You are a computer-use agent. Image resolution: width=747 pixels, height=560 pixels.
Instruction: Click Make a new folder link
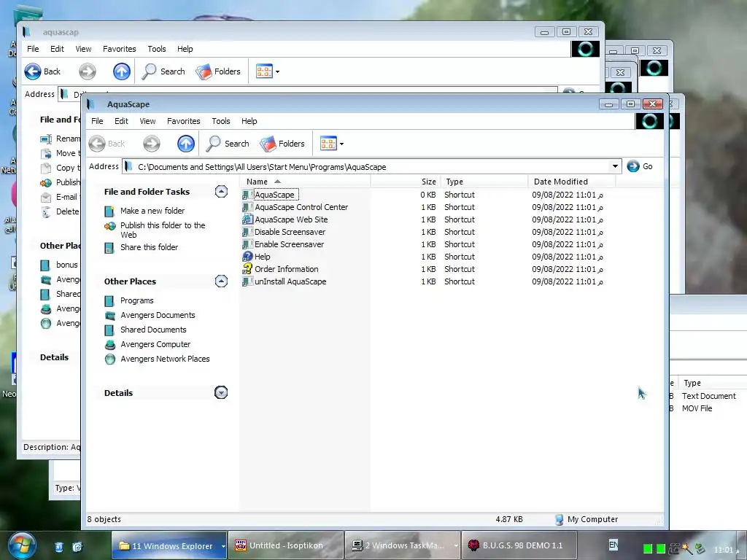[152, 211]
